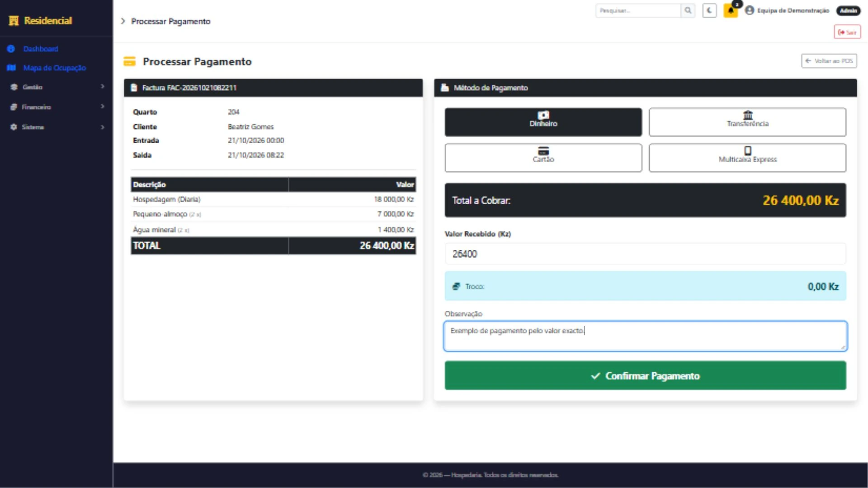Select Multicaixa Express payment method

pyautogui.click(x=747, y=158)
